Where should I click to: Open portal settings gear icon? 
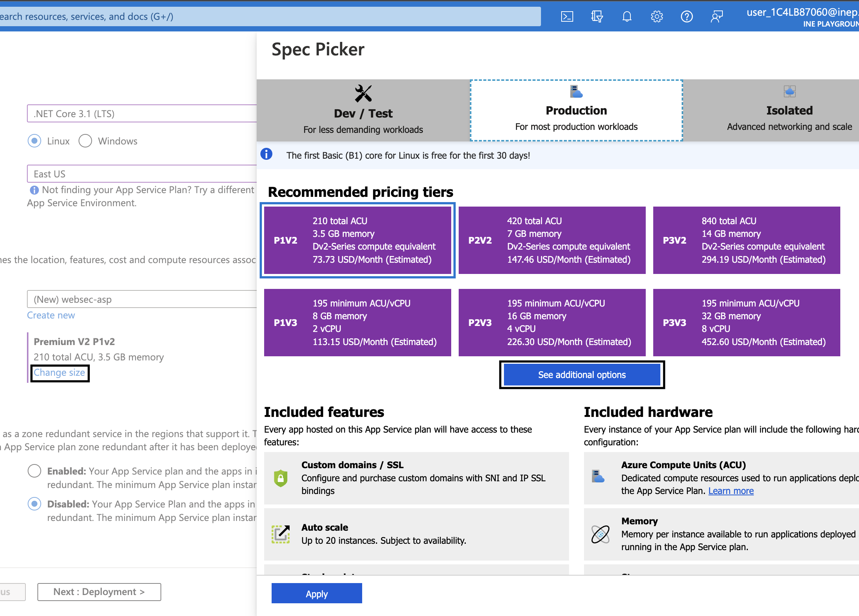click(x=657, y=17)
